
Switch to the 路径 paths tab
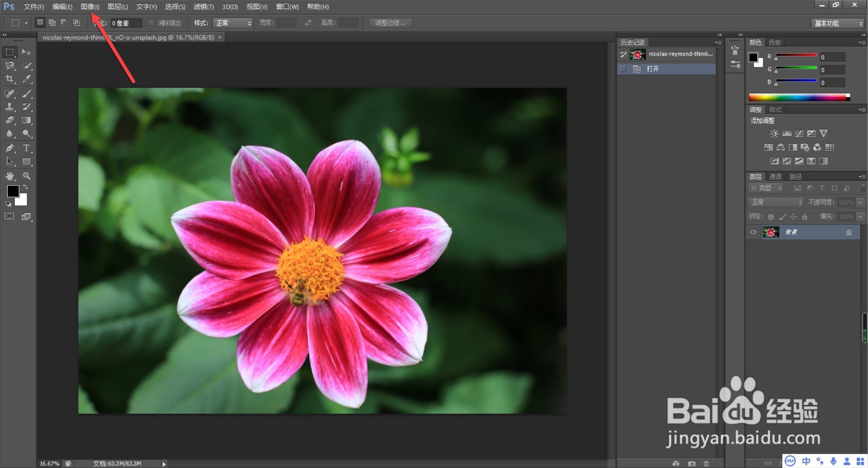point(796,176)
